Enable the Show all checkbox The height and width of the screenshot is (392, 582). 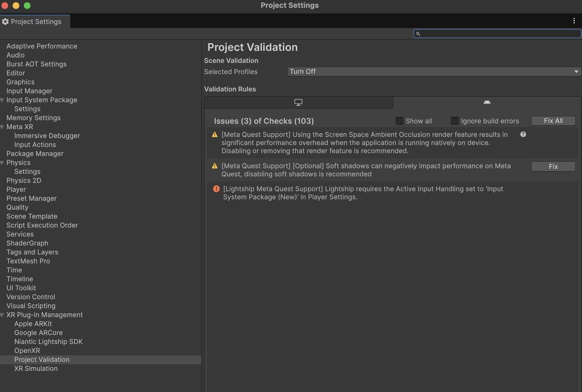[399, 121]
